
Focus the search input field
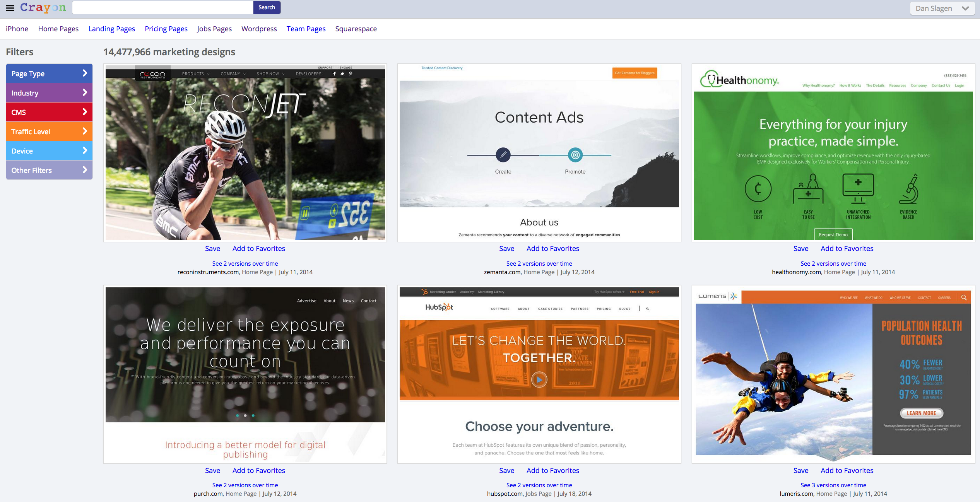162,7
